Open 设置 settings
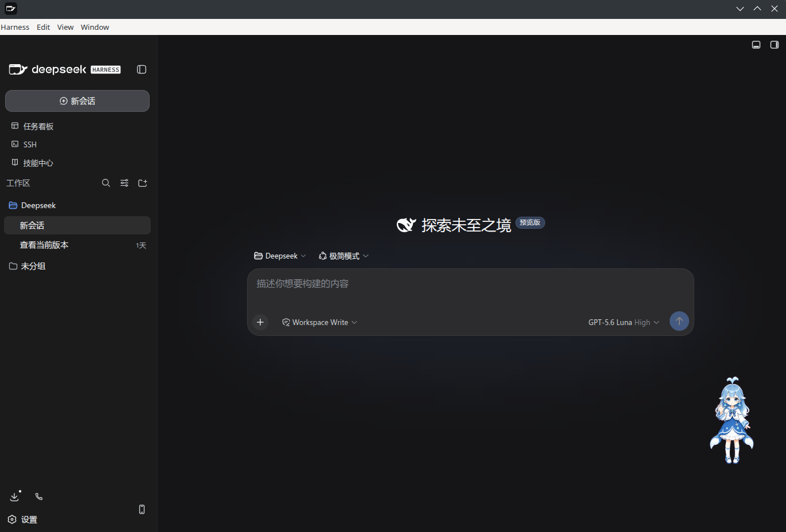This screenshot has width=786, height=532. [23, 519]
